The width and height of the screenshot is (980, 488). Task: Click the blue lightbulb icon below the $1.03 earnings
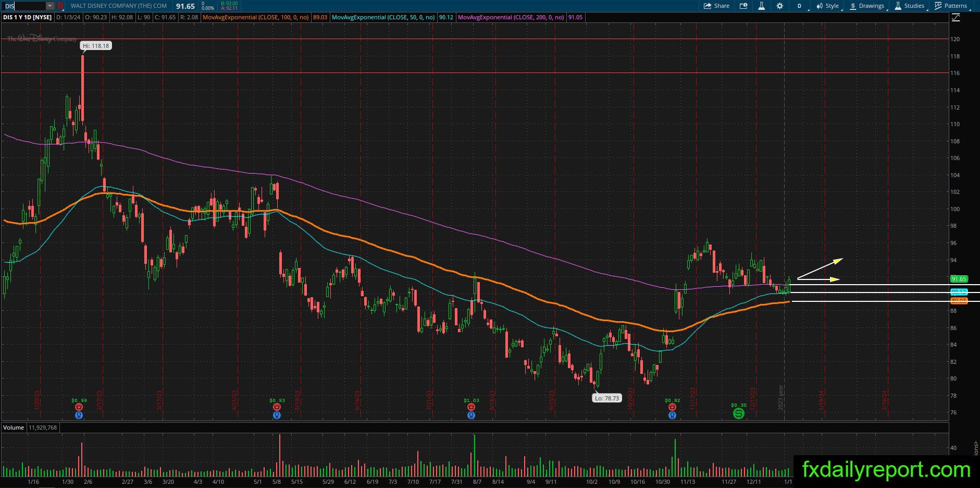471,416
